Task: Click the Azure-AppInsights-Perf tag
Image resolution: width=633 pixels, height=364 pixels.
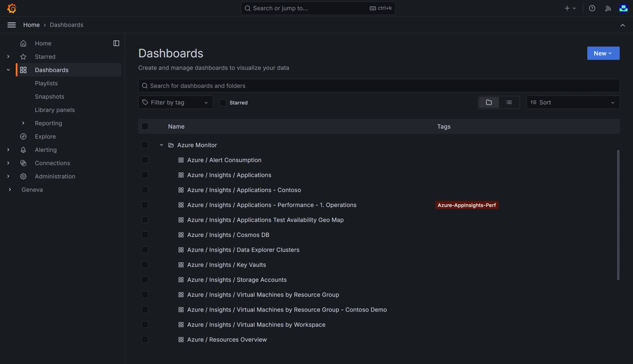Action: [466, 205]
